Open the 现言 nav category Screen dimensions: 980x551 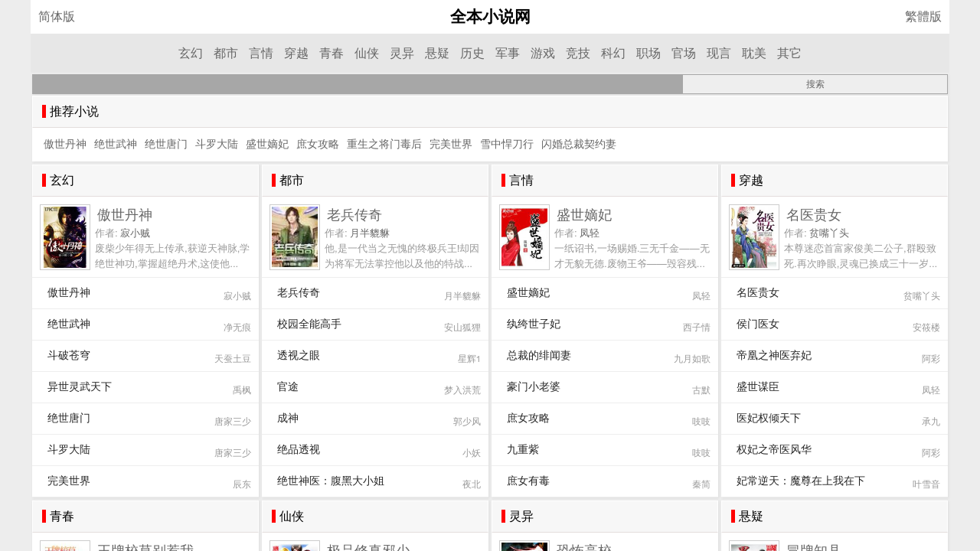point(719,54)
